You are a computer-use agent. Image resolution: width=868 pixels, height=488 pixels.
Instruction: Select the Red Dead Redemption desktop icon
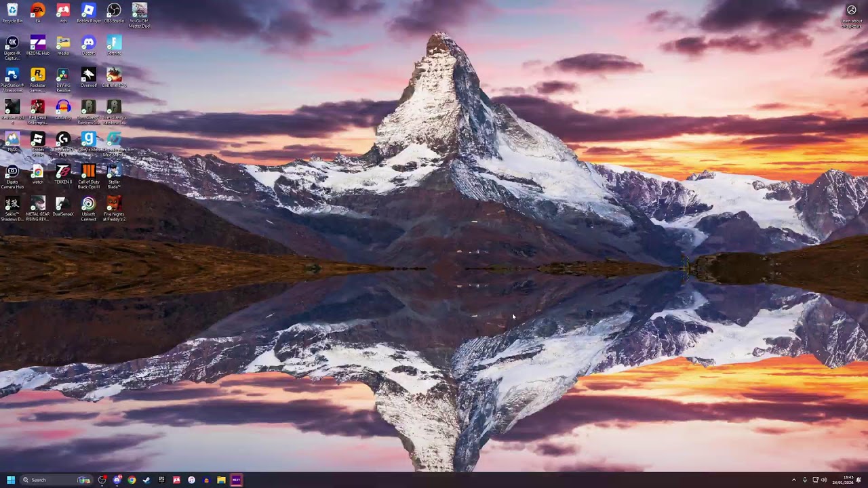pos(38,111)
